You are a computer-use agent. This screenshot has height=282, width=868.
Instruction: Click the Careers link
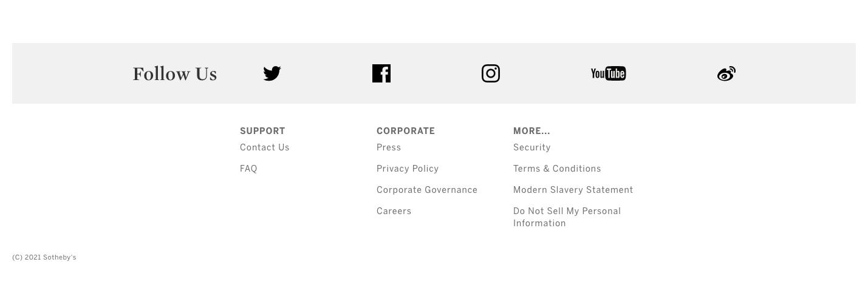pyautogui.click(x=394, y=211)
